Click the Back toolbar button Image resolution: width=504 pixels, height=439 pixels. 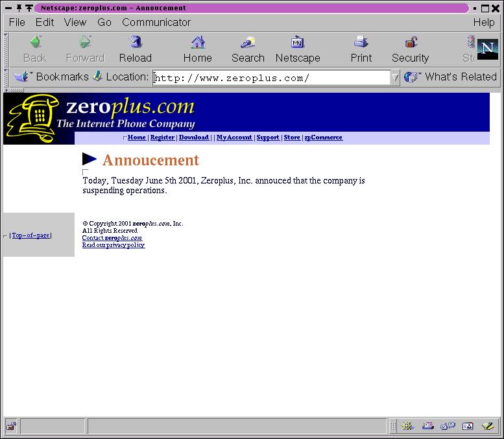pos(35,49)
